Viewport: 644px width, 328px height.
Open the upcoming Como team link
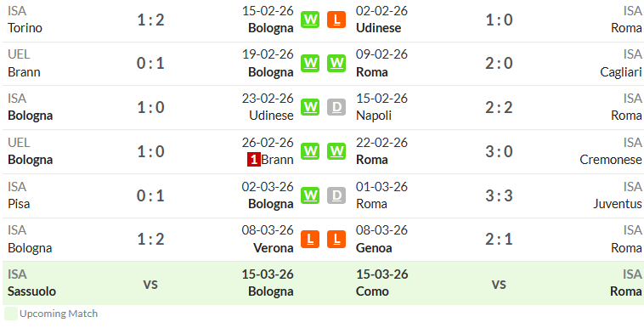pos(372,291)
